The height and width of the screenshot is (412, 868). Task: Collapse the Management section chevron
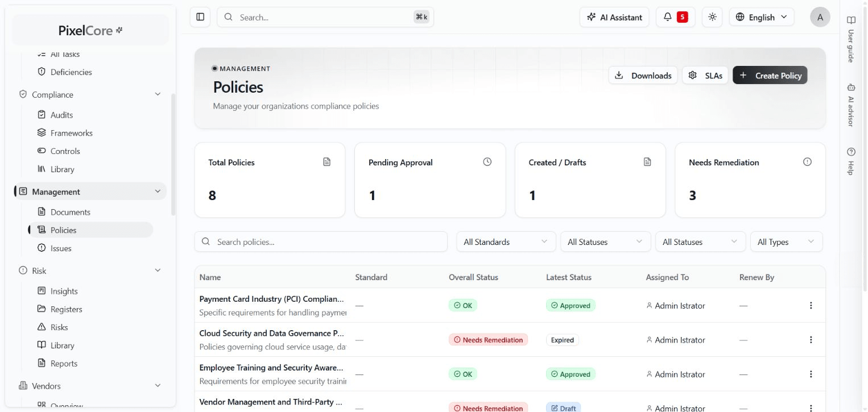click(158, 192)
